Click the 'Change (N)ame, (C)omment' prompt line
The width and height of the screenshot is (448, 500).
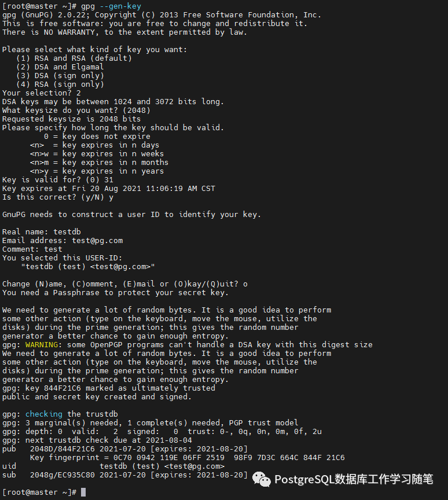[x=124, y=284]
